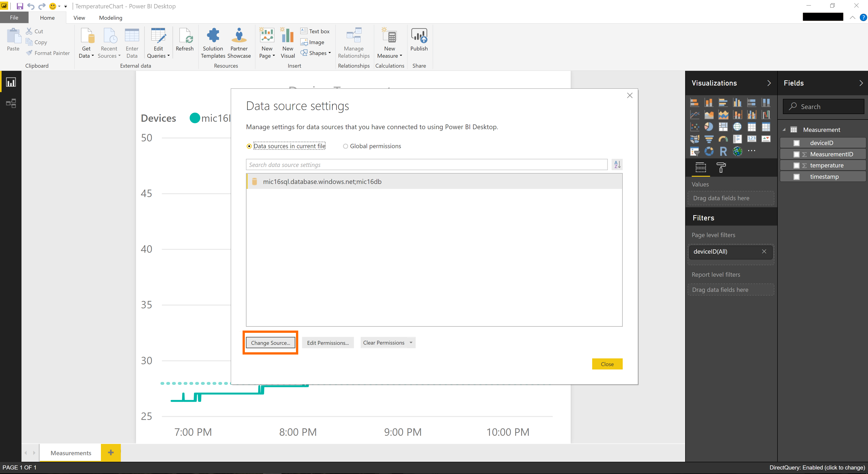This screenshot has height=474, width=868.
Task: Check the temperature field checkbox
Action: coord(796,165)
